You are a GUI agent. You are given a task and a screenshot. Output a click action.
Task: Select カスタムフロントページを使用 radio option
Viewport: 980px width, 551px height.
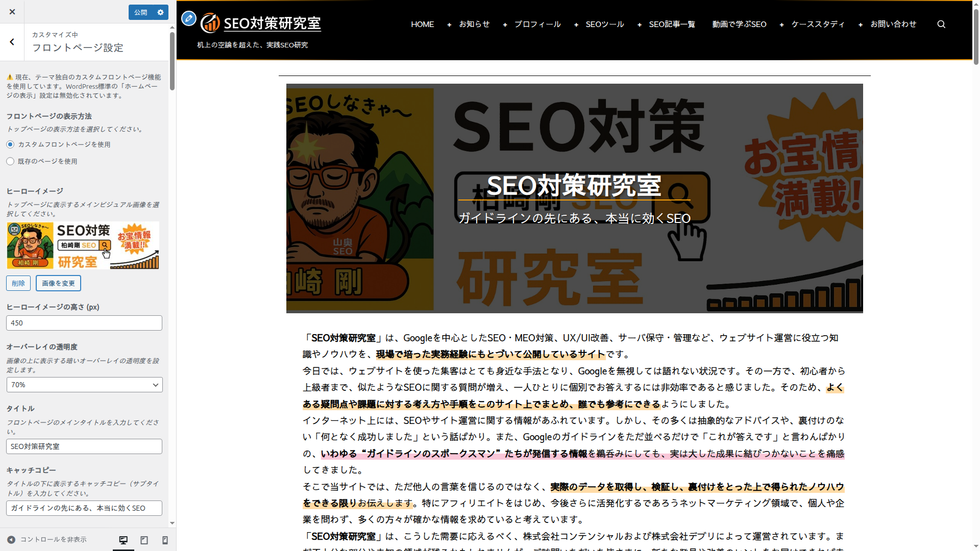pos(10,144)
